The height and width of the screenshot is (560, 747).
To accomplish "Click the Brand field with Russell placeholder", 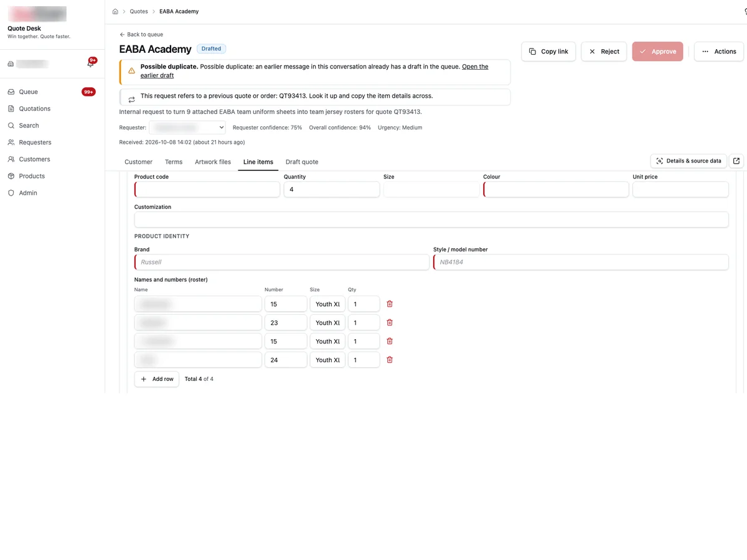I will (x=282, y=262).
